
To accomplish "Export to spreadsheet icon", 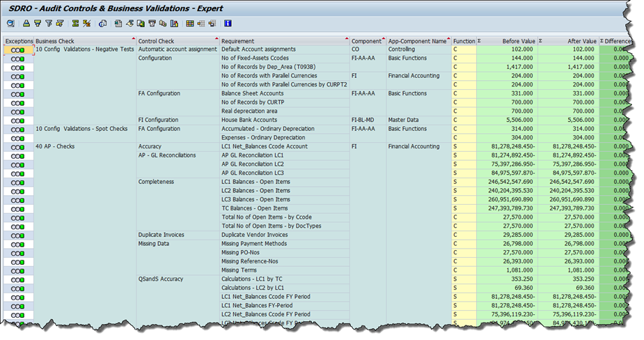I will coord(118,24).
